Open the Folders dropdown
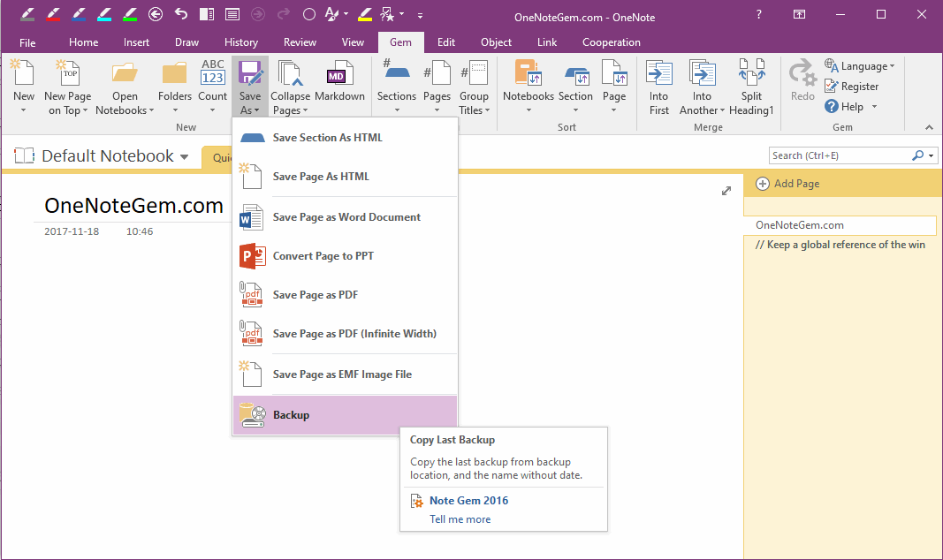Image resolution: width=943 pixels, height=560 pixels. click(174, 86)
